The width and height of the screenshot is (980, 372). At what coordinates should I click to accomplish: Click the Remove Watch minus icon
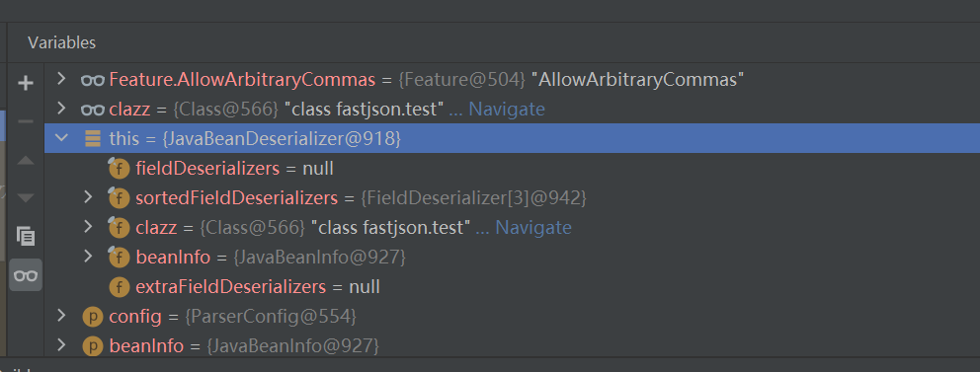click(x=26, y=121)
